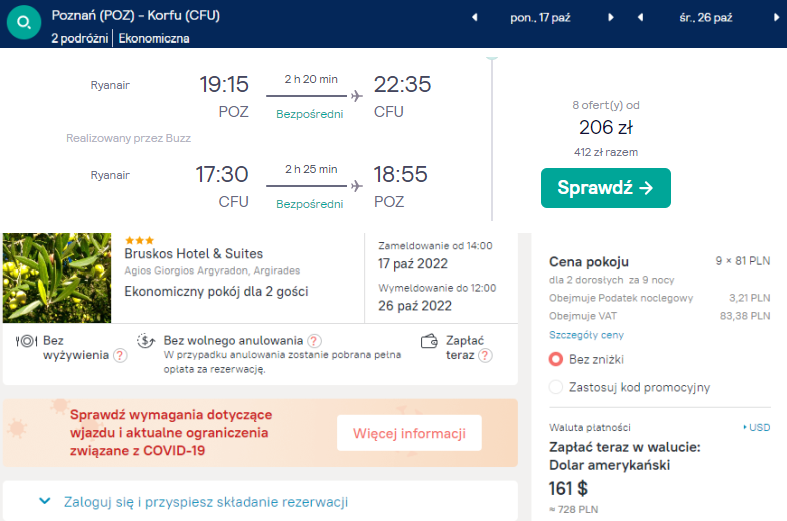Select the Bez zniżki radio option

click(556, 359)
